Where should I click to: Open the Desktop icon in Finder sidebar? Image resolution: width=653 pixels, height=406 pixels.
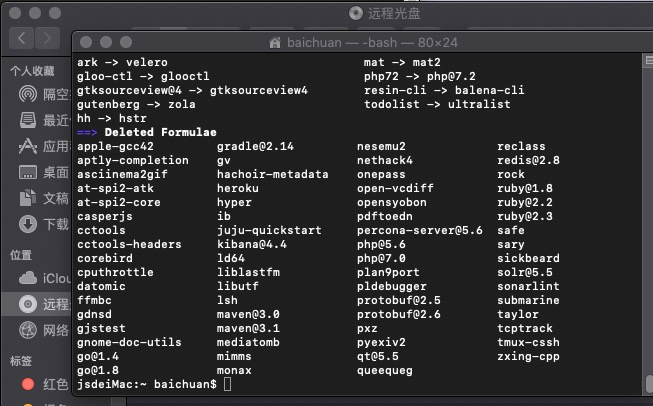point(28,172)
